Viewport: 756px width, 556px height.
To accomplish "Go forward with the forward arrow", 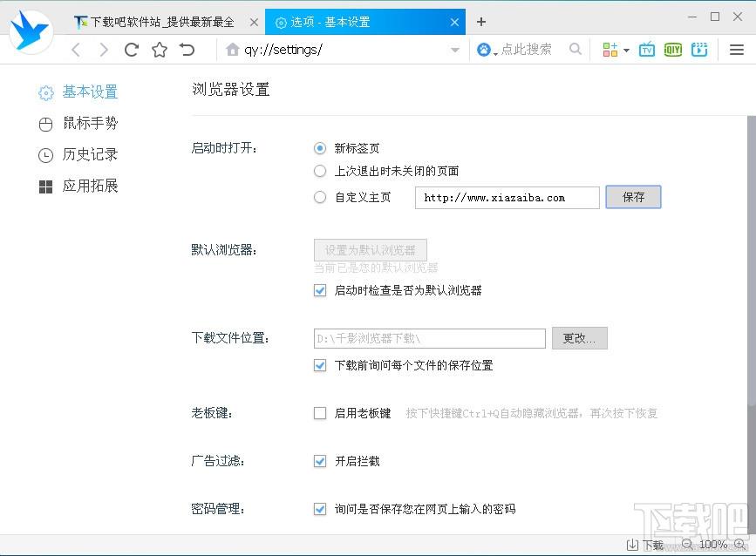I will point(104,50).
